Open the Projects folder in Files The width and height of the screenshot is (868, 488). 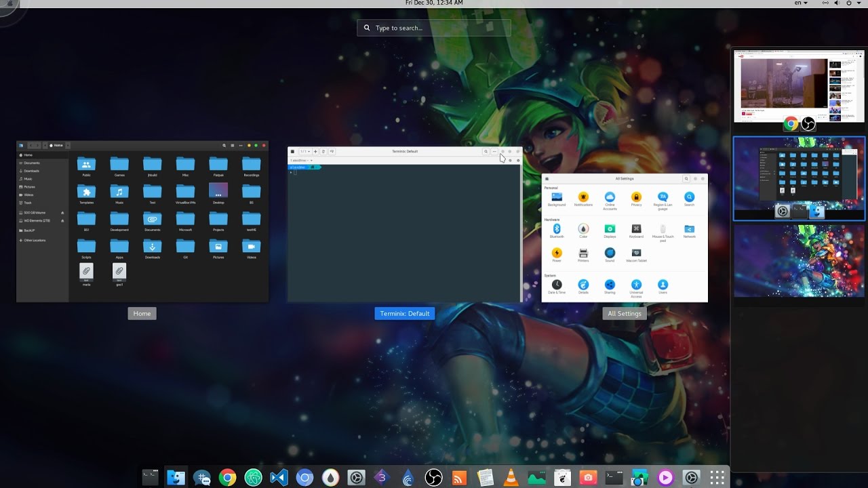[x=218, y=221]
